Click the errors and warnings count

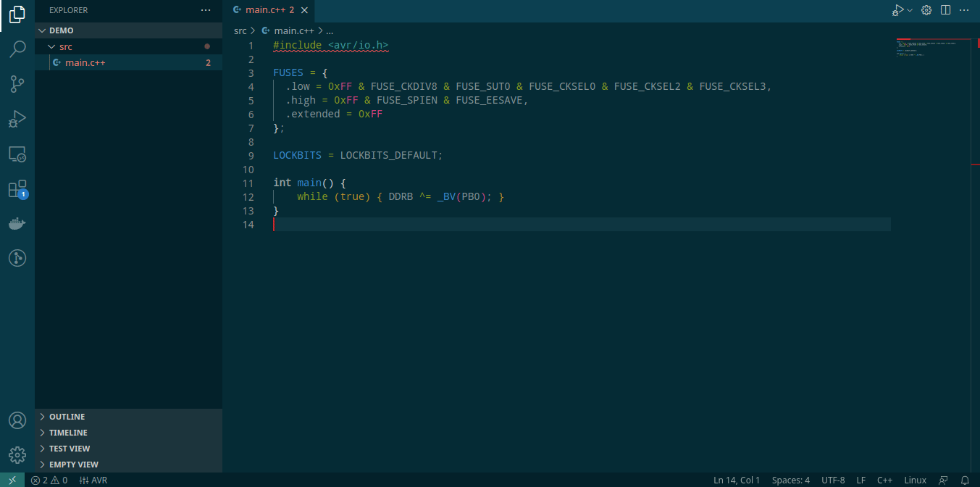pos(49,480)
